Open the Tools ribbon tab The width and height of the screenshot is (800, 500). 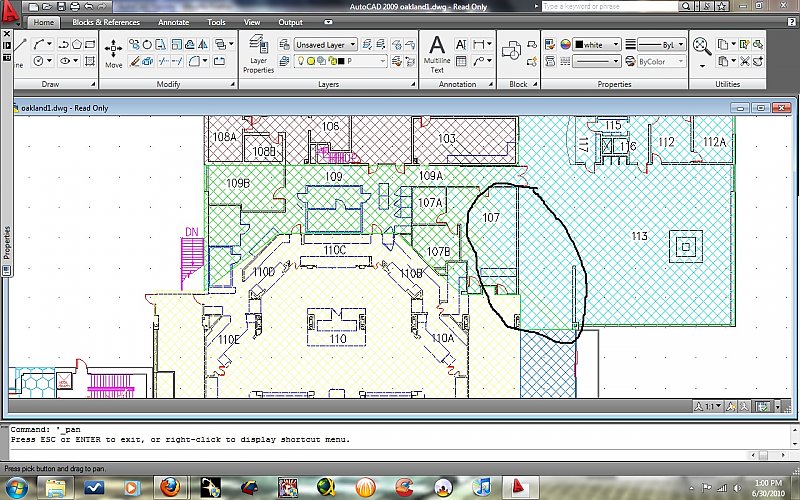click(216, 22)
